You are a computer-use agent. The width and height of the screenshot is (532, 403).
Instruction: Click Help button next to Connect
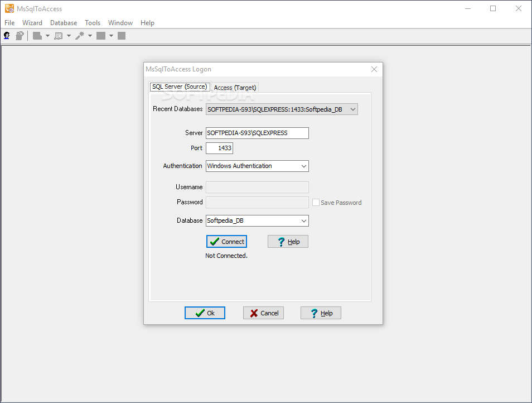288,241
